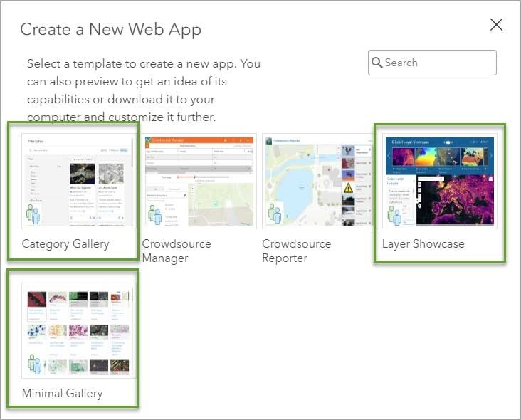Close the Create a New Web App dialog
The image size is (521, 420).
click(x=496, y=25)
